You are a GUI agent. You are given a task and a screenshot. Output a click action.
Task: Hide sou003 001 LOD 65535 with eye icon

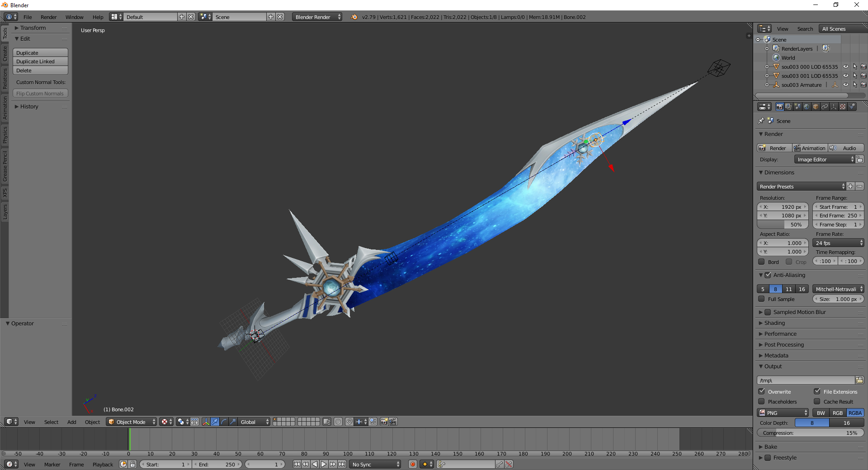846,75
